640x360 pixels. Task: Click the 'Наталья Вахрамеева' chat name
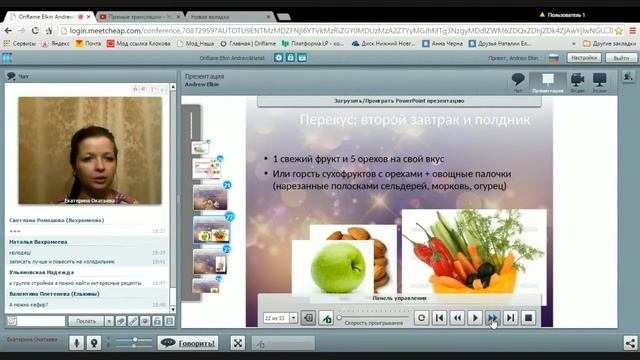click(38, 242)
